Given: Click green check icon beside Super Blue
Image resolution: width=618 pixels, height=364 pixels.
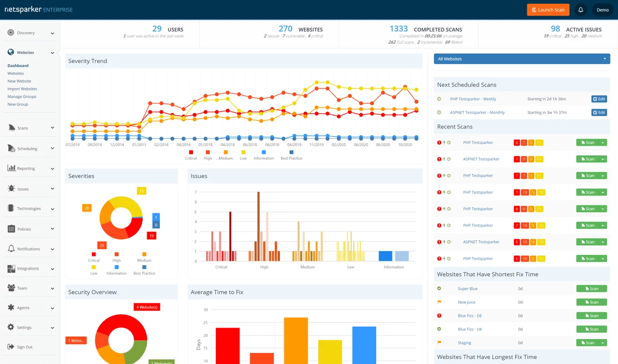Looking at the screenshot, I should pos(439,288).
